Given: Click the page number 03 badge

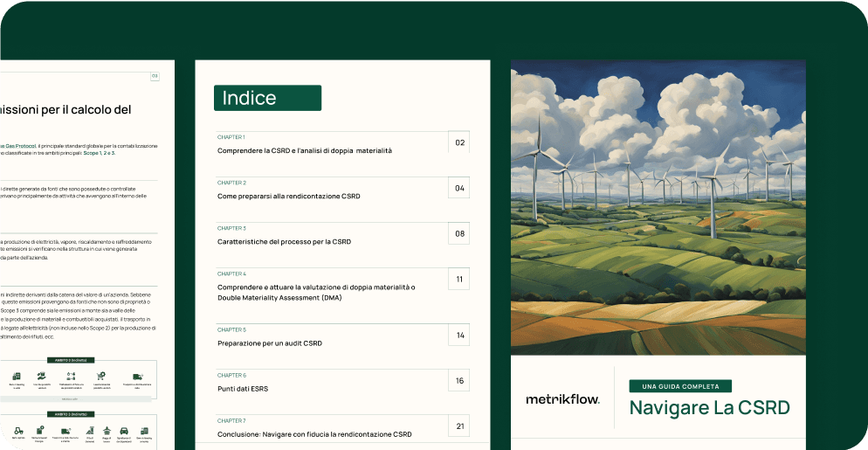Looking at the screenshot, I should click(x=155, y=76).
